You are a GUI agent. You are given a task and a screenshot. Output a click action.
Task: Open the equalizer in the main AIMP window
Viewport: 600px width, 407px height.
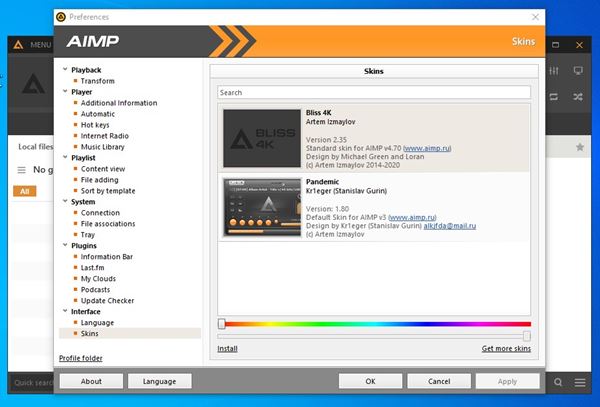coord(554,71)
